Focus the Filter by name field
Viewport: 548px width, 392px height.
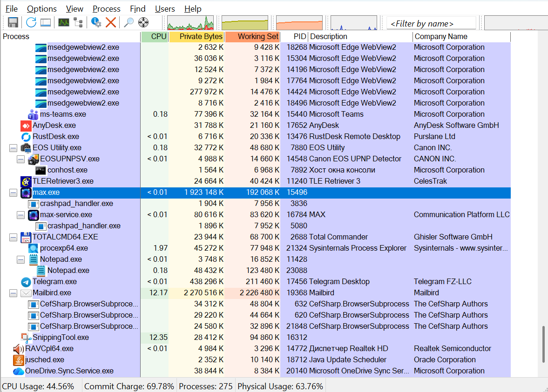click(431, 23)
